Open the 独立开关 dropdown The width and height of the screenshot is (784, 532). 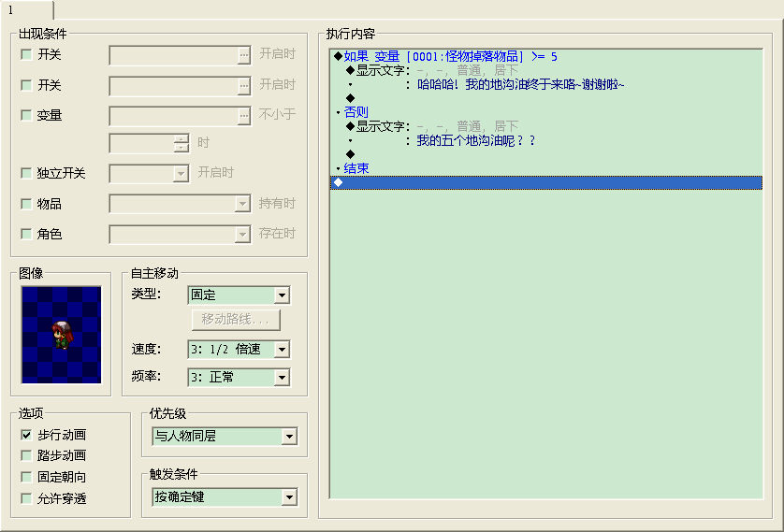pos(181,174)
